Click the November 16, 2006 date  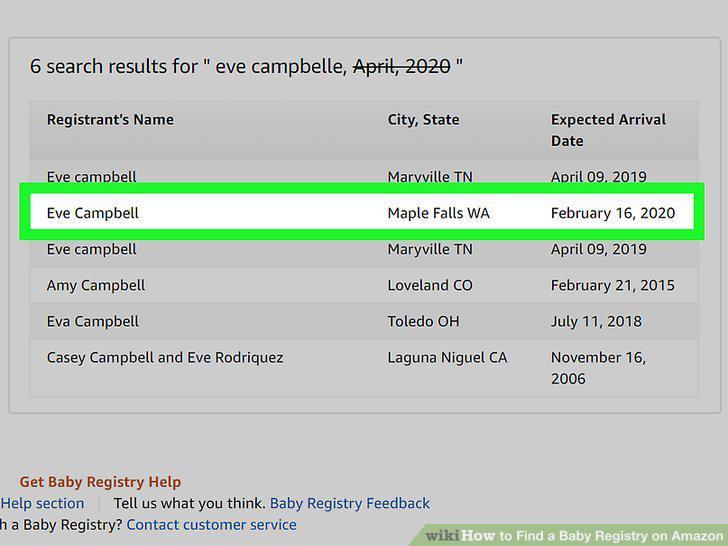pos(598,368)
